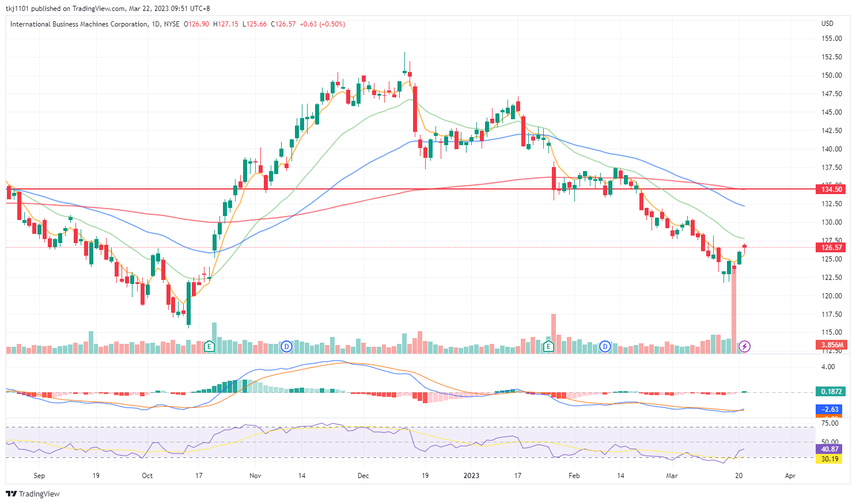Click the 2023 label on time axis
The width and height of the screenshot is (856, 504).
471,476
